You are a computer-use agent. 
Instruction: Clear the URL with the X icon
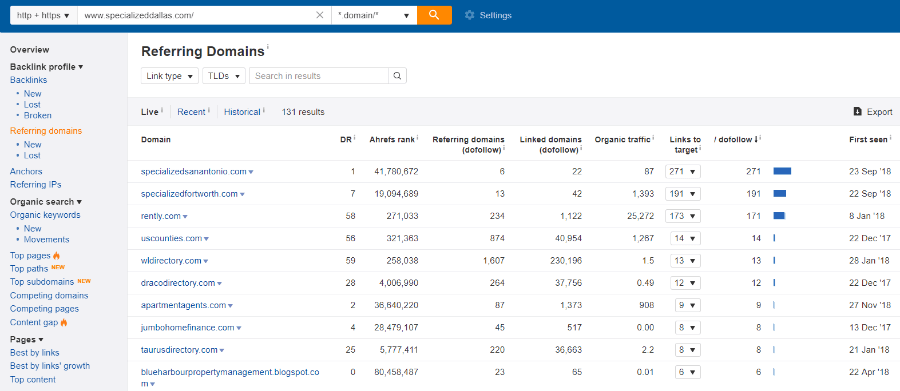coord(320,16)
